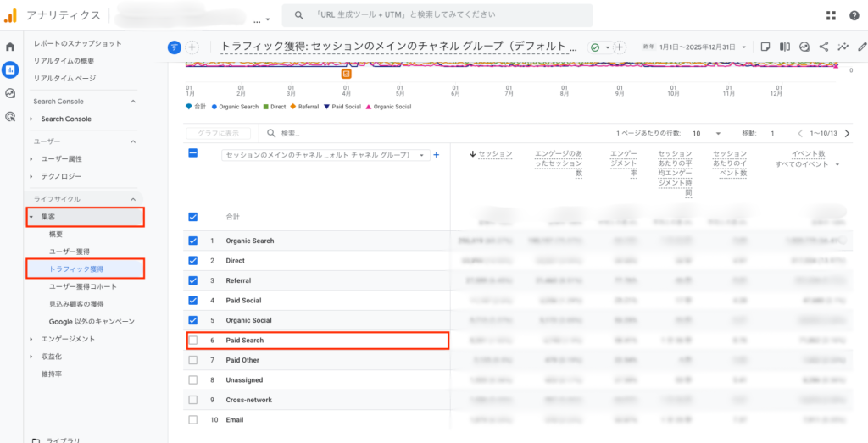Open リアルタイム ページ
The height and width of the screenshot is (443, 868).
click(64, 78)
